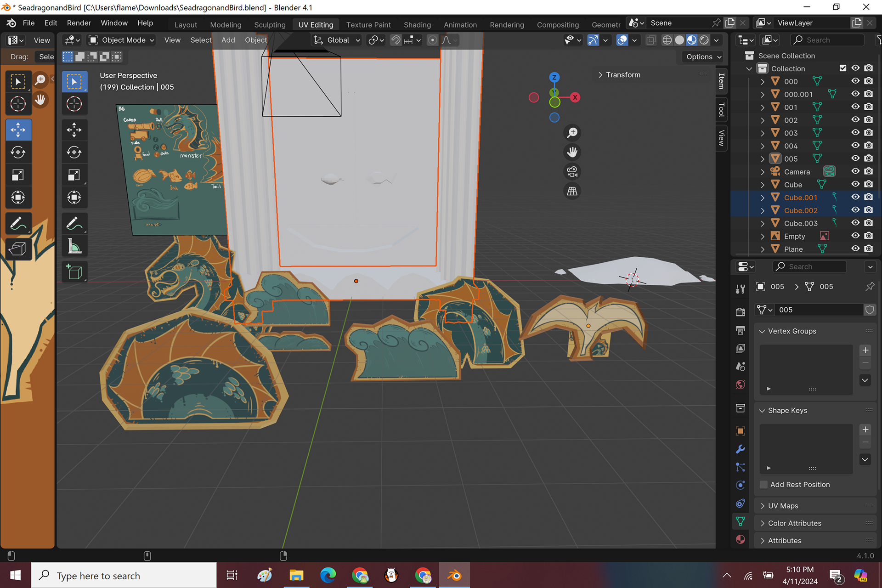Hide the Plane in viewport
This screenshot has width=882, height=588.
[855, 249]
